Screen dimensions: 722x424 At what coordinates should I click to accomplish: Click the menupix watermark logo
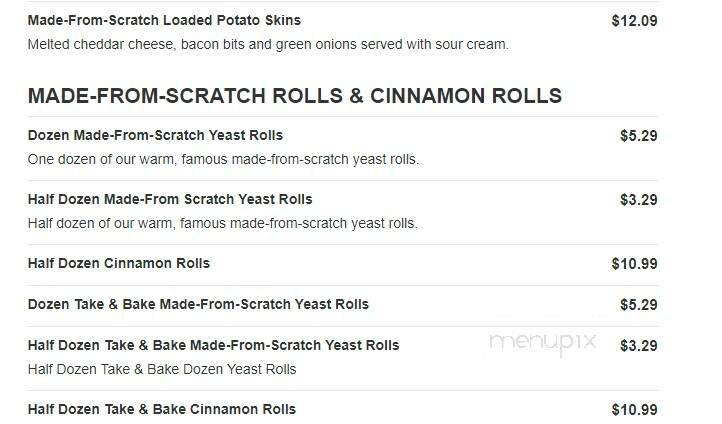click(543, 343)
